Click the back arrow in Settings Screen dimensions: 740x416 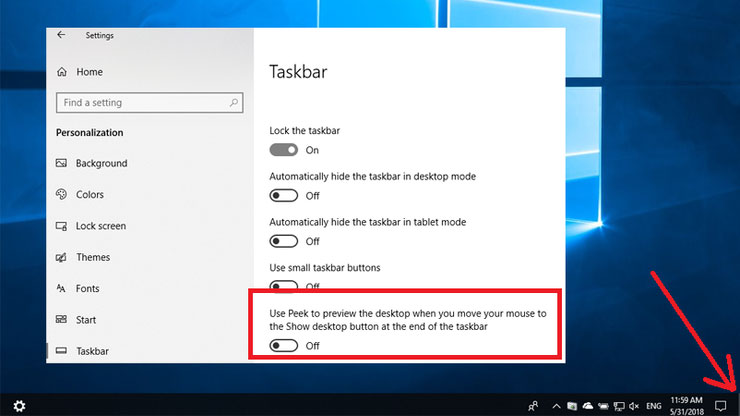(x=61, y=35)
